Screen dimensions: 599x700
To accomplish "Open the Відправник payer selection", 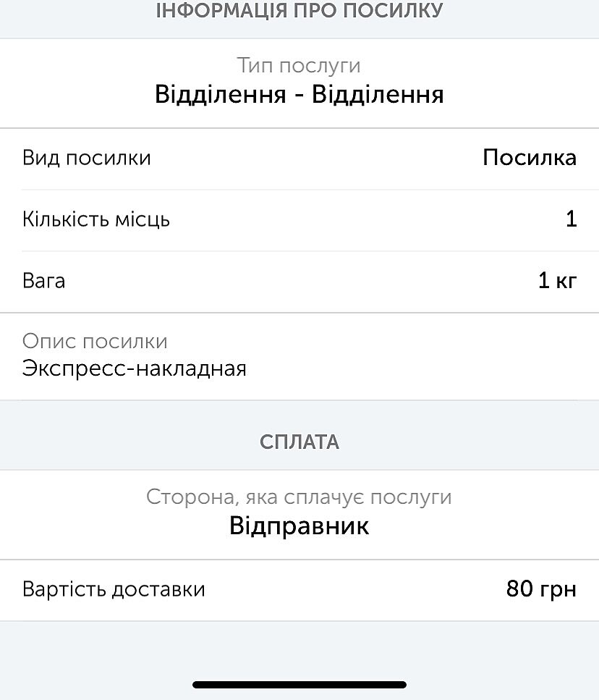I will pos(299,526).
